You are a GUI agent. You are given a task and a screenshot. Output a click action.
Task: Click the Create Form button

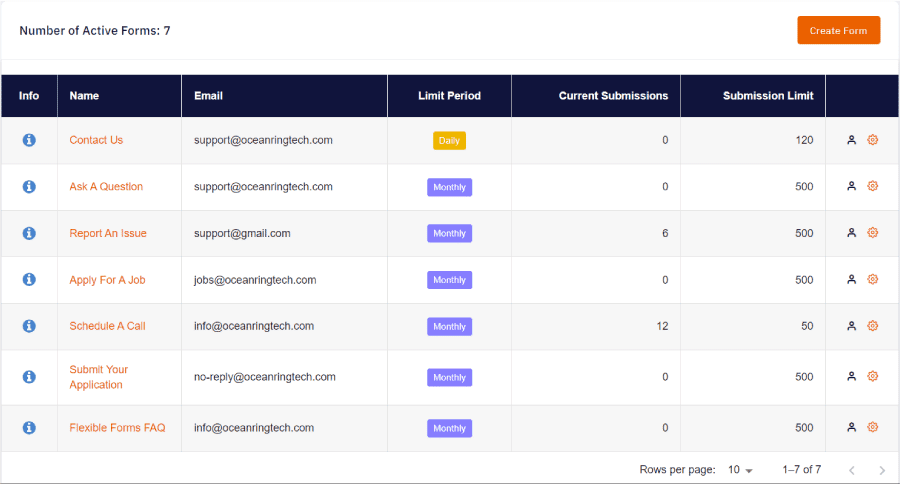(838, 30)
